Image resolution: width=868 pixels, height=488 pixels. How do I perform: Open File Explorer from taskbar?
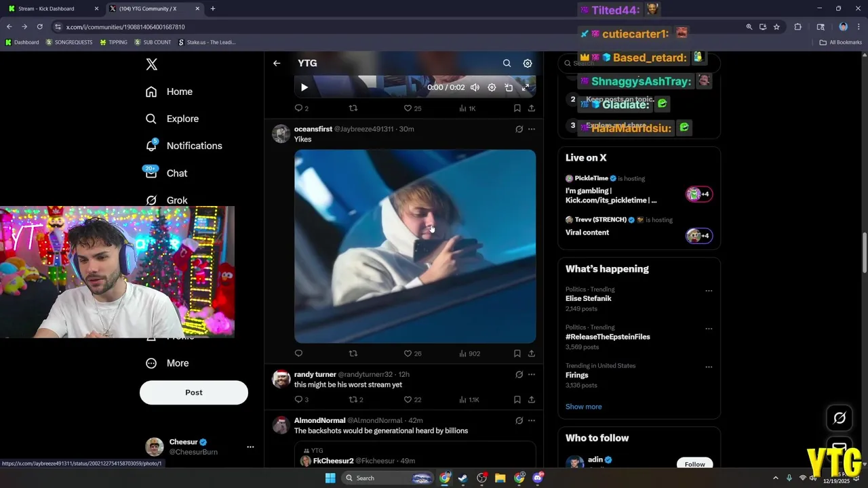[500, 478]
